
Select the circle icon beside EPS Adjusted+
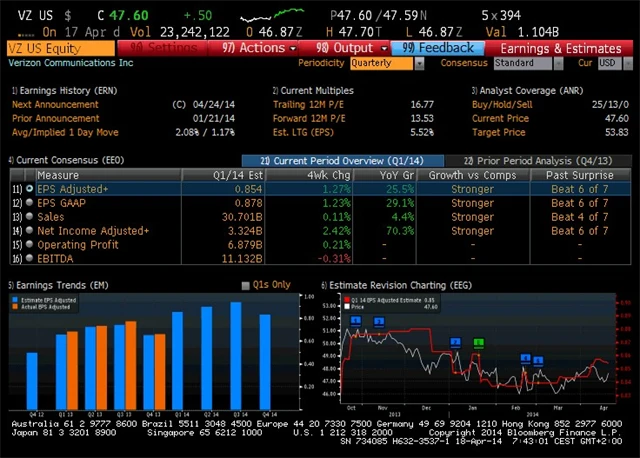29,188
